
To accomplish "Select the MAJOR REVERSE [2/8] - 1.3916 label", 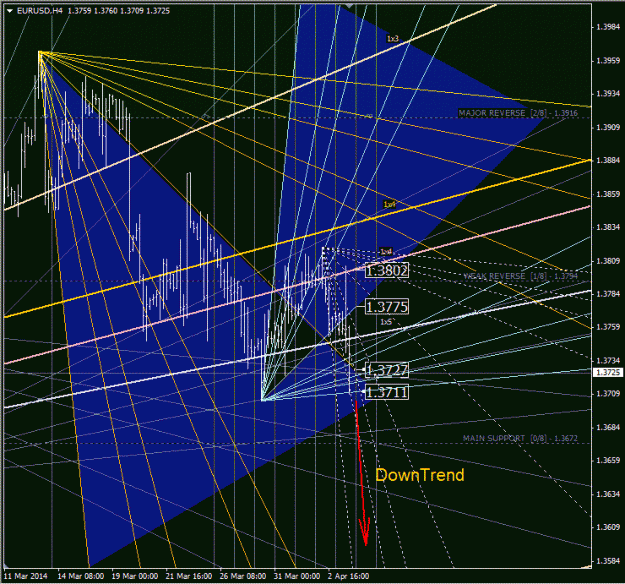I will pyautogui.click(x=518, y=113).
